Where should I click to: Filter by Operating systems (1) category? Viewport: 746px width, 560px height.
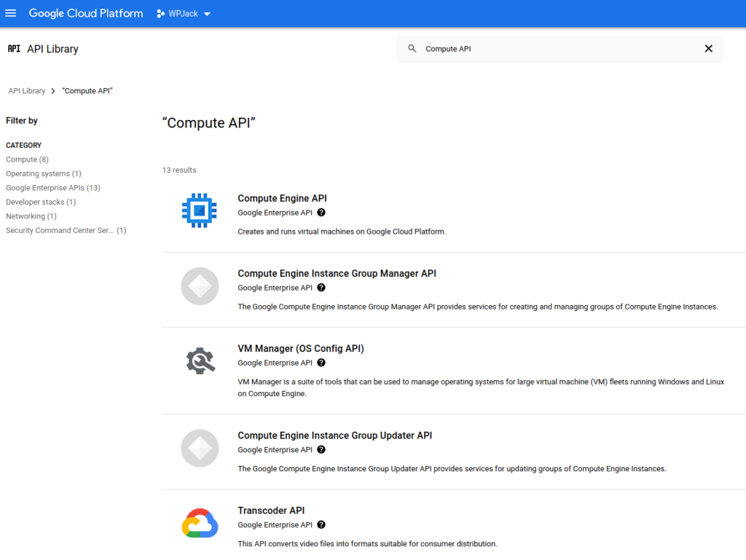coord(44,173)
